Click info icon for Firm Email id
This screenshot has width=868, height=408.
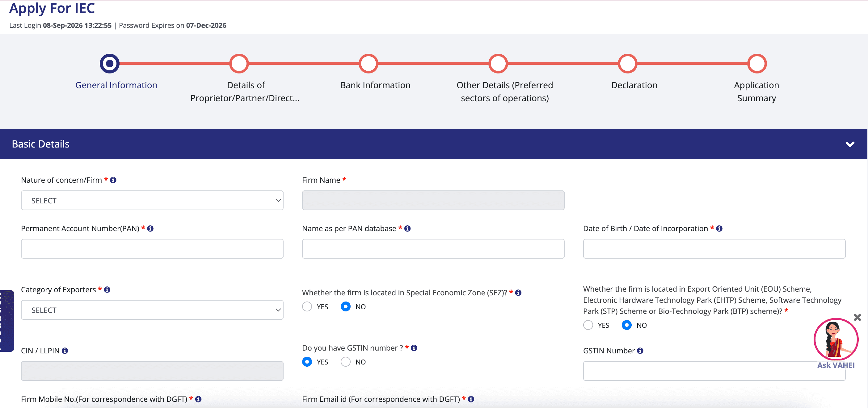click(x=471, y=399)
